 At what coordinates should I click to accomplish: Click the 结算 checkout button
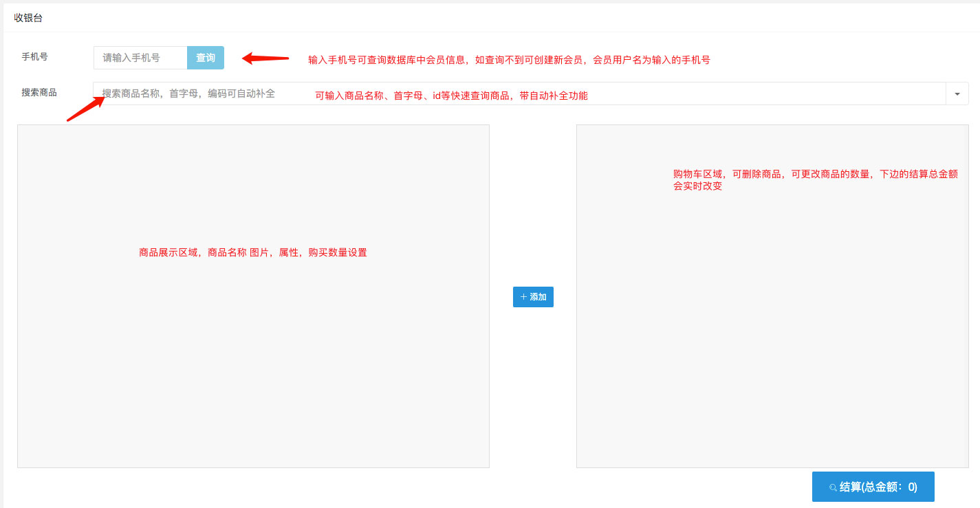pyautogui.click(x=873, y=487)
